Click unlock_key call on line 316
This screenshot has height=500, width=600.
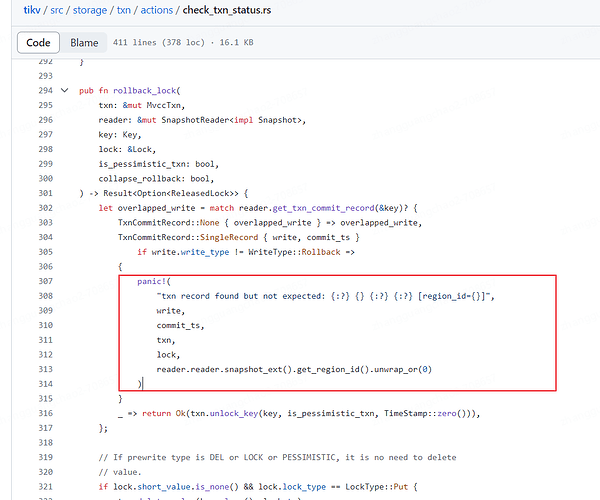234,414
